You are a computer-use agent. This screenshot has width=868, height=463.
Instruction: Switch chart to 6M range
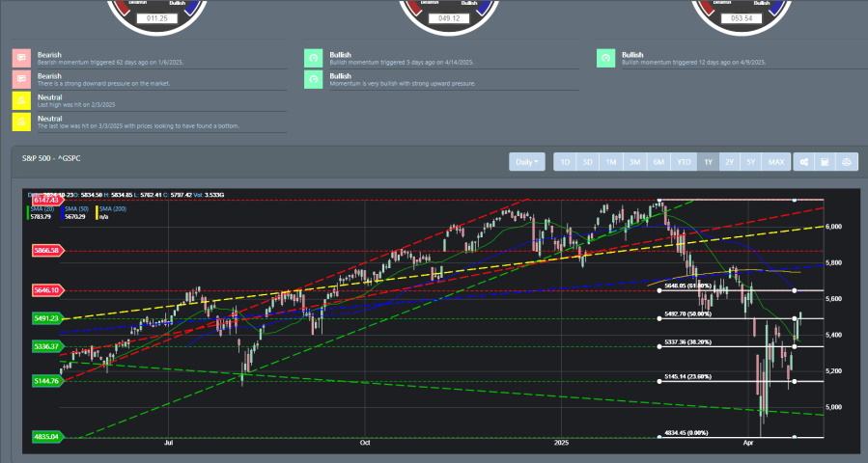[x=657, y=162]
